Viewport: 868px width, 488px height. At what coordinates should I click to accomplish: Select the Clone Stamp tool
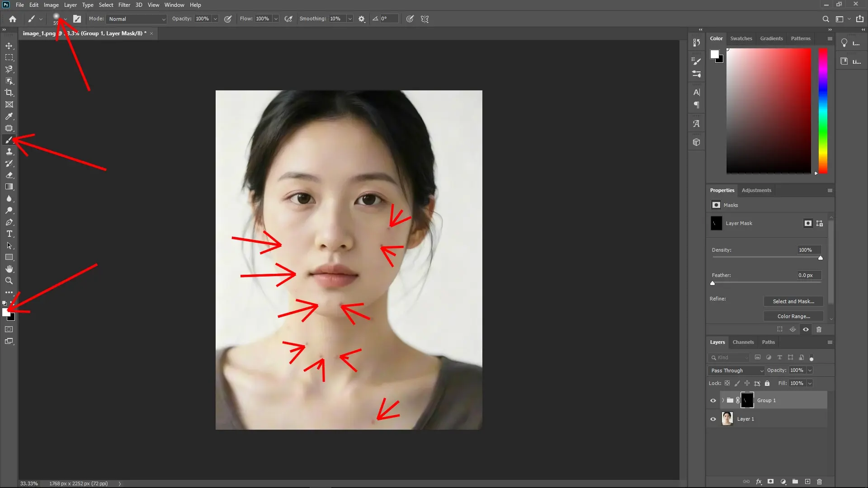[9, 152]
